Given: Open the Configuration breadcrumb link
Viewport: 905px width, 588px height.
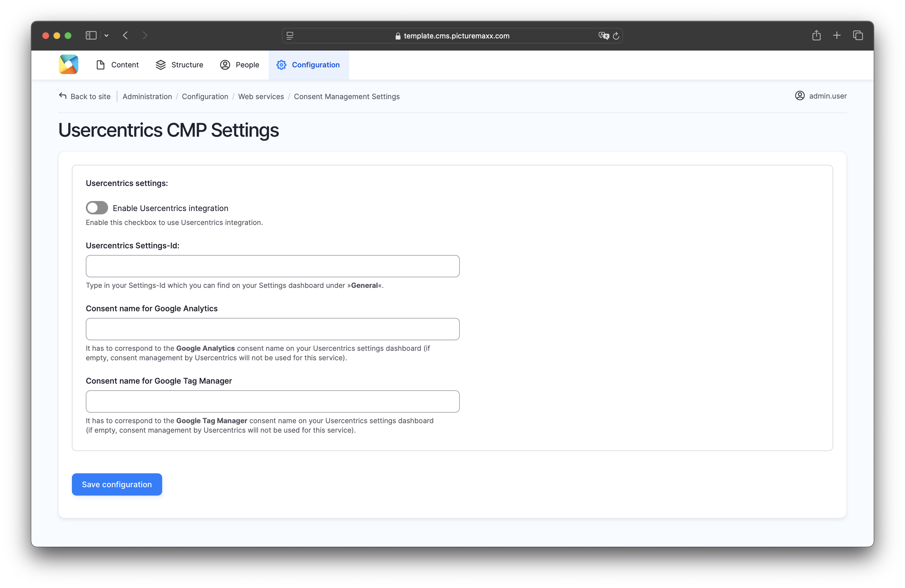Looking at the screenshot, I should (x=205, y=97).
